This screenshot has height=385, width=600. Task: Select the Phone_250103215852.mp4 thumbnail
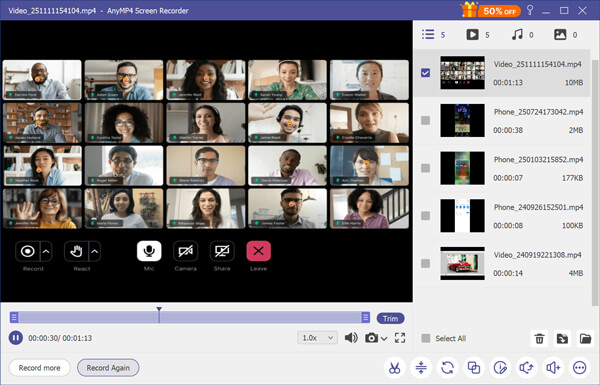[x=462, y=168]
